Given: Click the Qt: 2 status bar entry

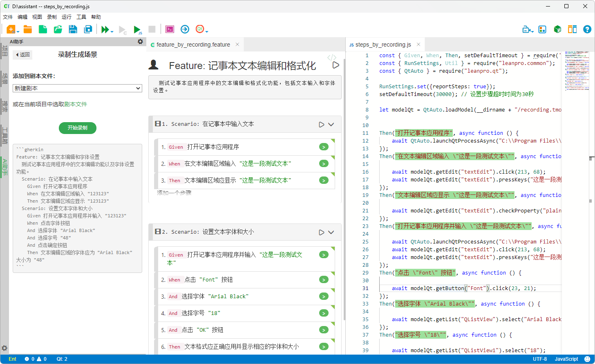Looking at the screenshot, I should [62, 359].
